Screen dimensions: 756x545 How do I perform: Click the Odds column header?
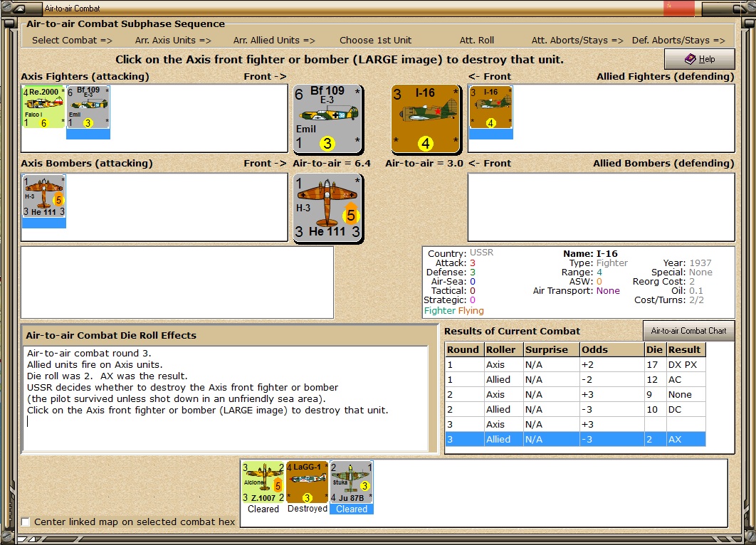coord(611,349)
